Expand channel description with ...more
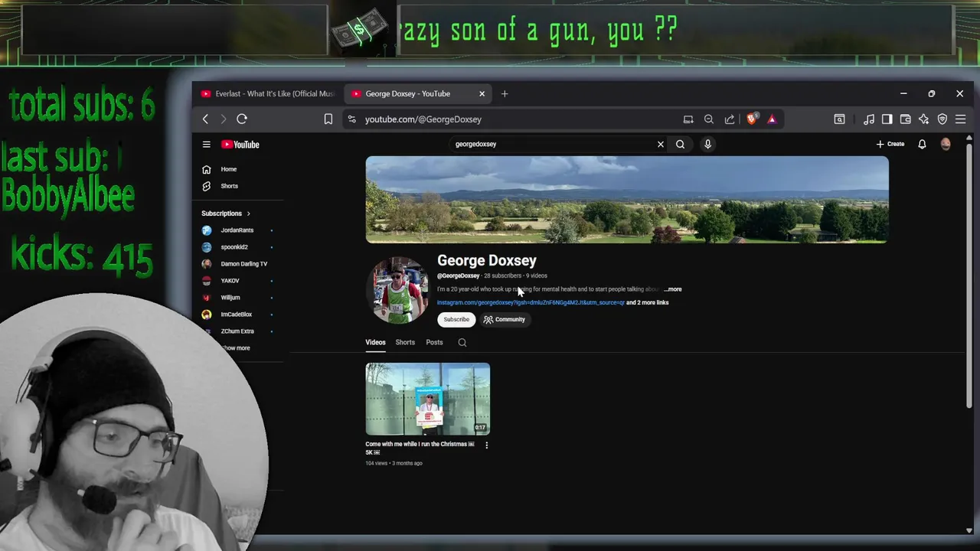The width and height of the screenshot is (980, 551). [673, 289]
